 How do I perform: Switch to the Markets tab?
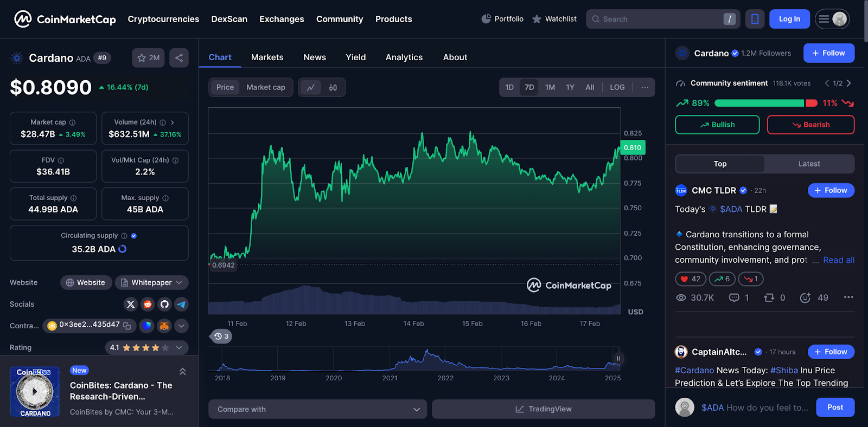(x=267, y=57)
